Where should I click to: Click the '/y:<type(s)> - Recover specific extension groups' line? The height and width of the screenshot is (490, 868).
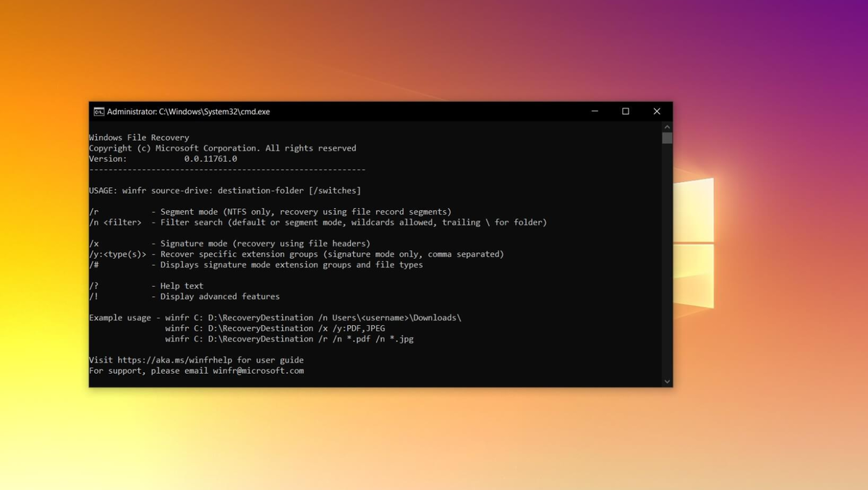[297, 254]
